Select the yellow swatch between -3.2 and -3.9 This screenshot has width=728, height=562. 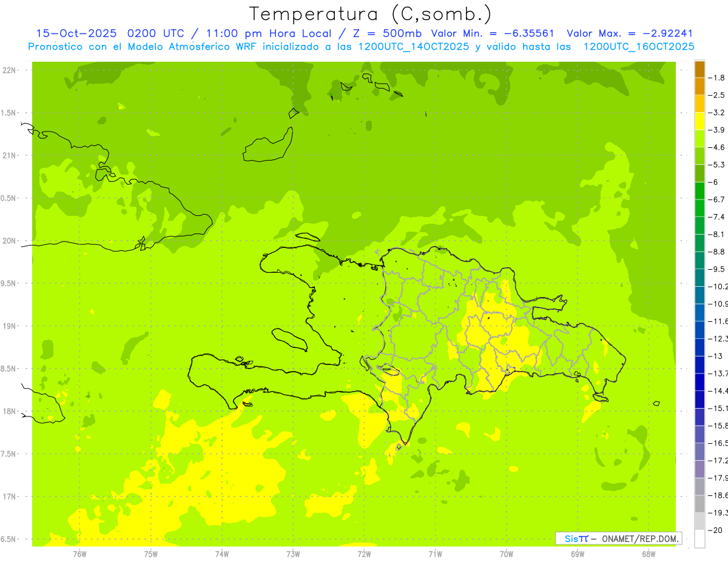tap(699, 121)
